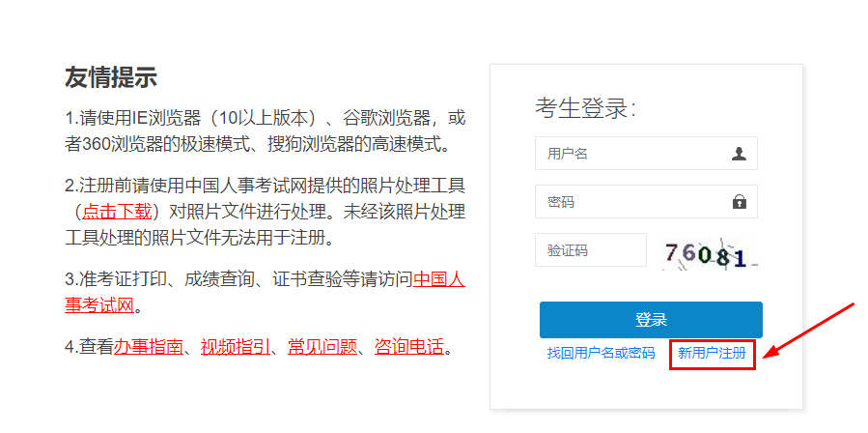Click the user icon in username field
Image resolution: width=868 pixels, height=433 pixels.
click(x=739, y=154)
